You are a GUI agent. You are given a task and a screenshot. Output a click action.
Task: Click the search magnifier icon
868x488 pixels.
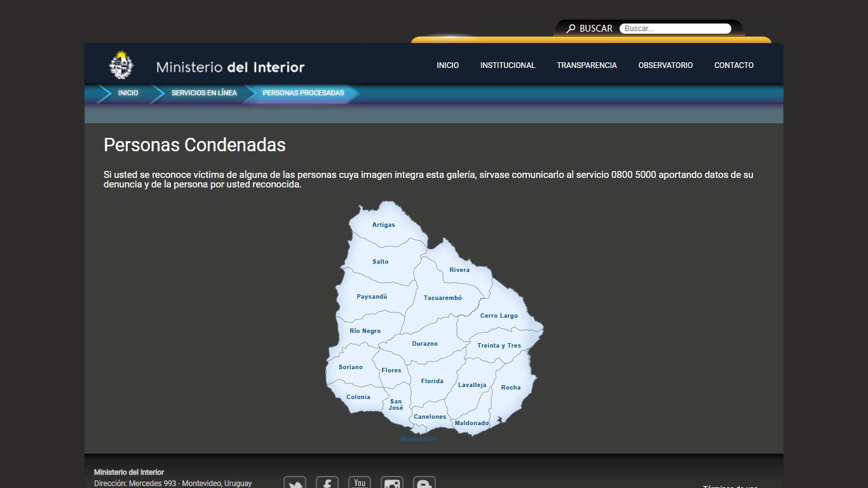tap(571, 29)
